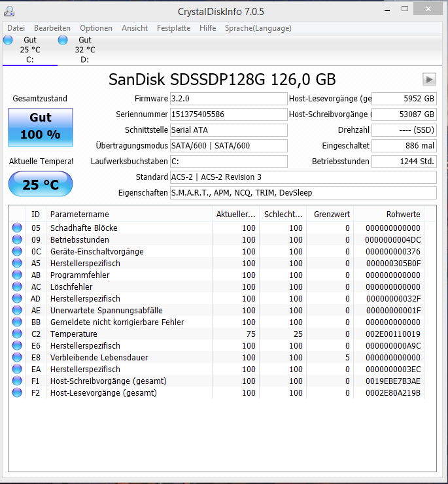The width and height of the screenshot is (448, 484).
Task: Click the Eigenschaften field with S.M.A.R.T., APM
Action: click(x=303, y=193)
